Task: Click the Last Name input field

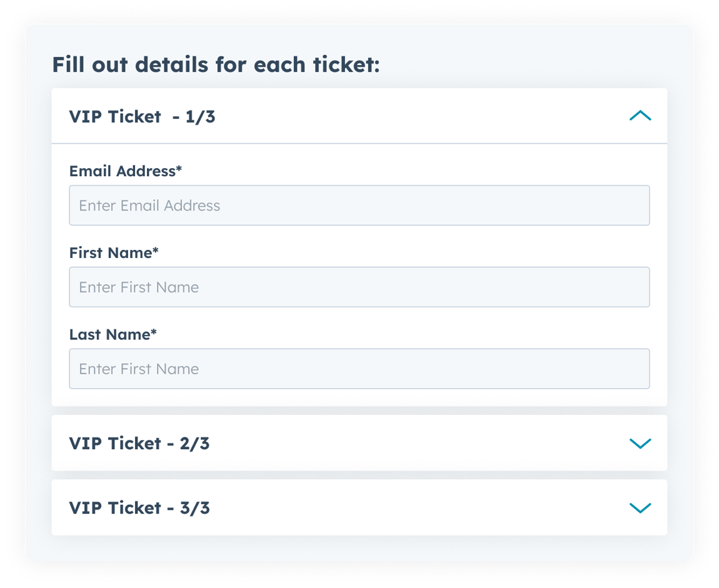Action: pyautogui.click(x=359, y=369)
